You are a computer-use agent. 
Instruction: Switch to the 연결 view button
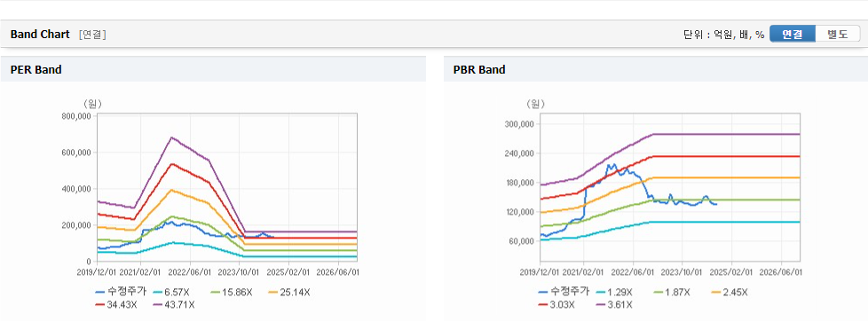coord(793,34)
